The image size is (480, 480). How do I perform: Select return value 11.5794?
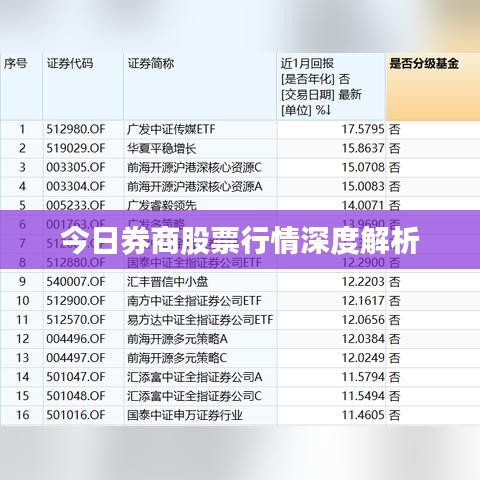click(363, 377)
